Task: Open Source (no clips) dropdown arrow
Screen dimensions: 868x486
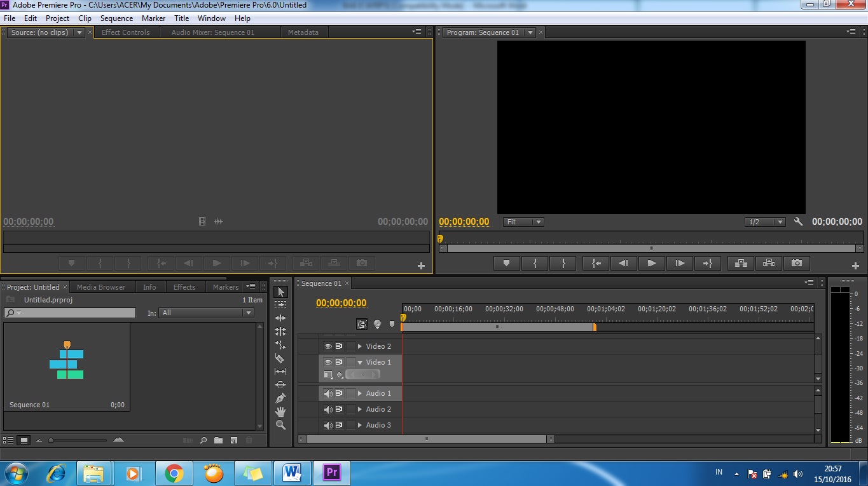Action: click(79, 32)
